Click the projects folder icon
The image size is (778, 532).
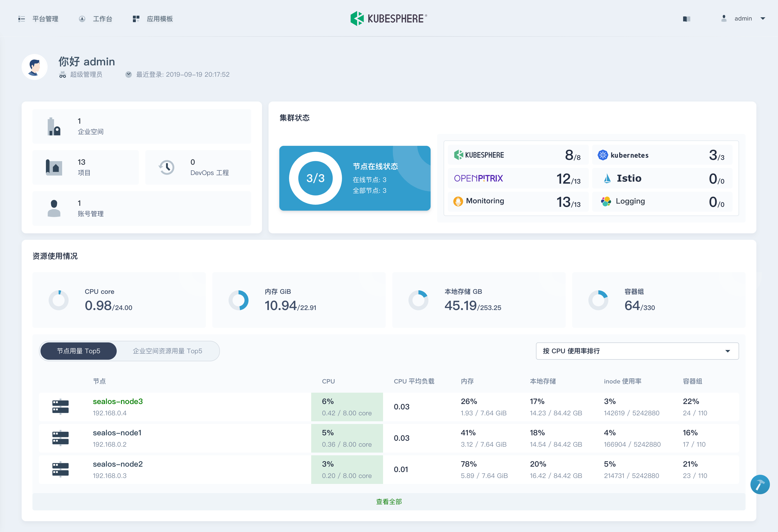53,167
